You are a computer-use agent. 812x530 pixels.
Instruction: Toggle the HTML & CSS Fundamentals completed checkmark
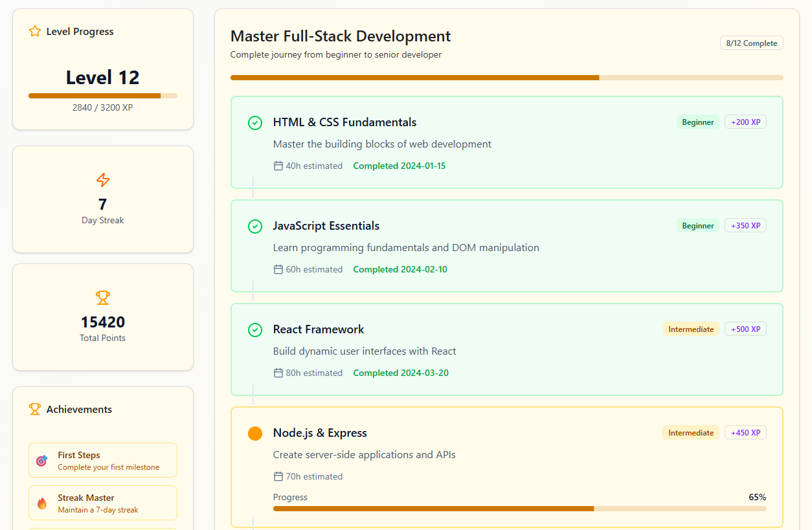coord(255,123)
